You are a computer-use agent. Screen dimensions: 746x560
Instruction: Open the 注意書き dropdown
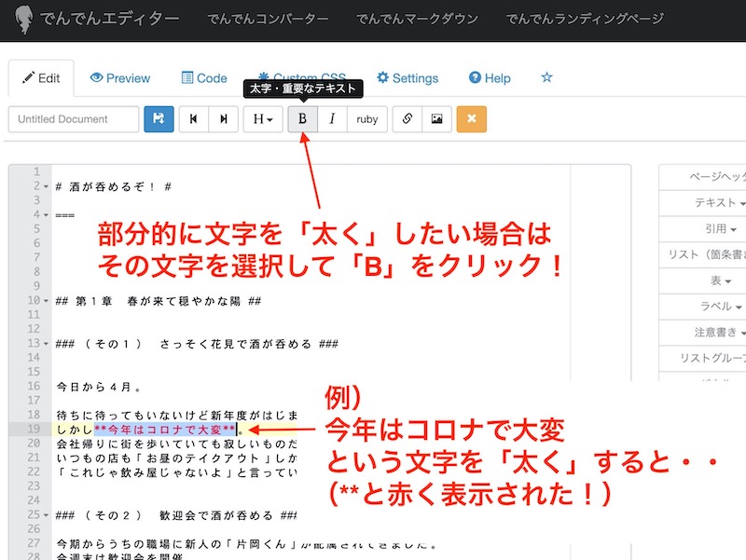click(720, 333)
